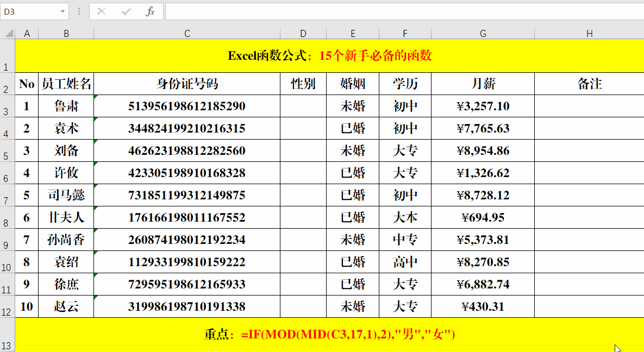Click salary cell ¥1,326.62
Viewport: 644px width, 352px height.
[x=483, y=173]
